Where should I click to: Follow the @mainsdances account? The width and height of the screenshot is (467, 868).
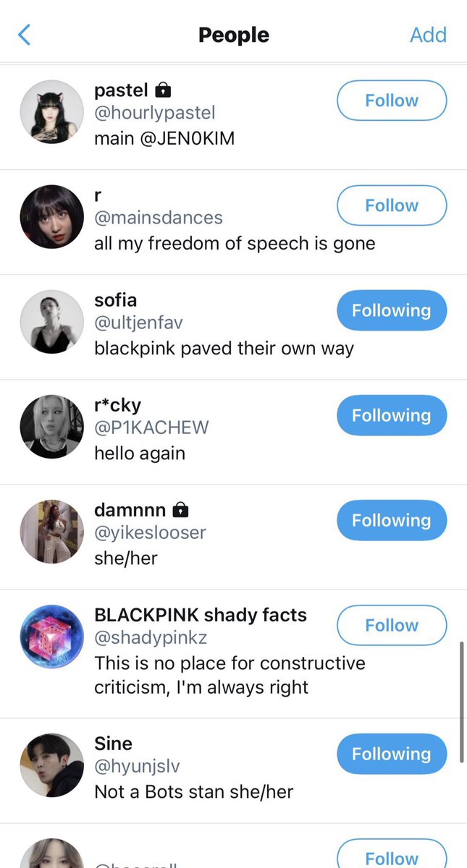tap(392, 205)
